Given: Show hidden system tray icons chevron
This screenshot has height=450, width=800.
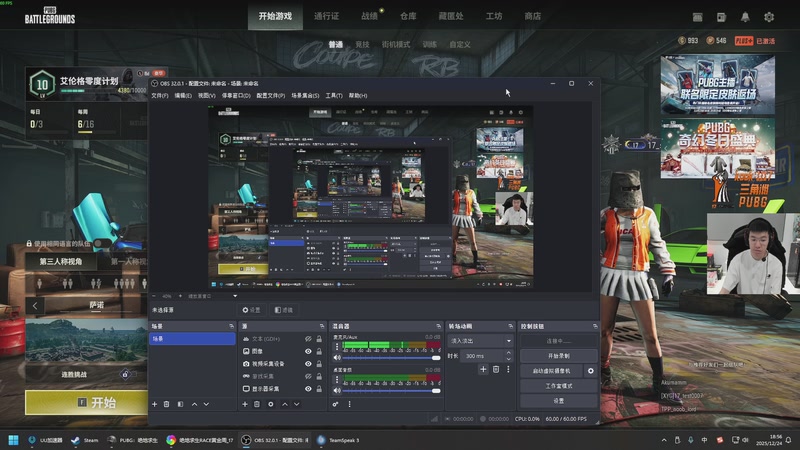Looking at the screenshot, I should pyautogui.click(x=664, y=440).
